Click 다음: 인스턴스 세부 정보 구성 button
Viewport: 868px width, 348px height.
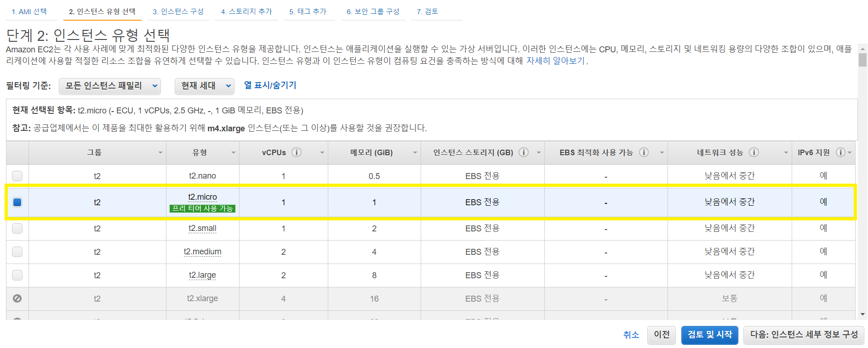(x=804, y=335)
